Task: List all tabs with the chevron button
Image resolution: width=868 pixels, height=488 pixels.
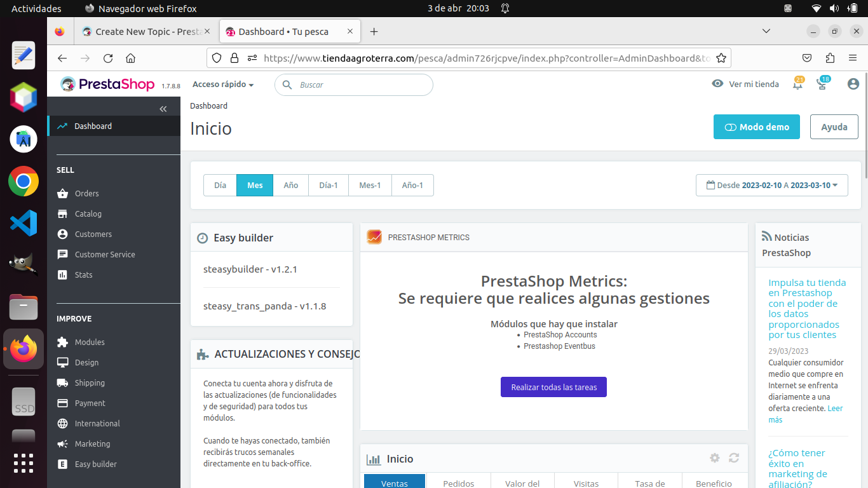Action: (766, 31)
